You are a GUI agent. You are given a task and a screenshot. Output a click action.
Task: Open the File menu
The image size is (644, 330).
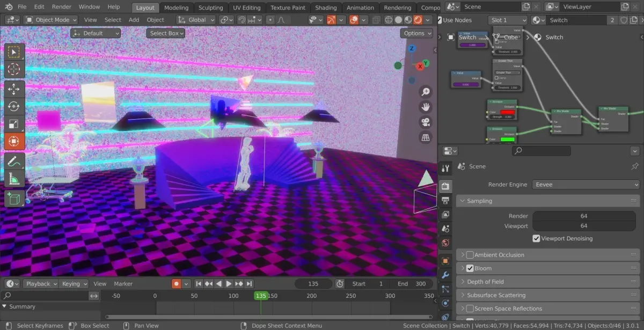pyautogui.click(x=21, y=7)
